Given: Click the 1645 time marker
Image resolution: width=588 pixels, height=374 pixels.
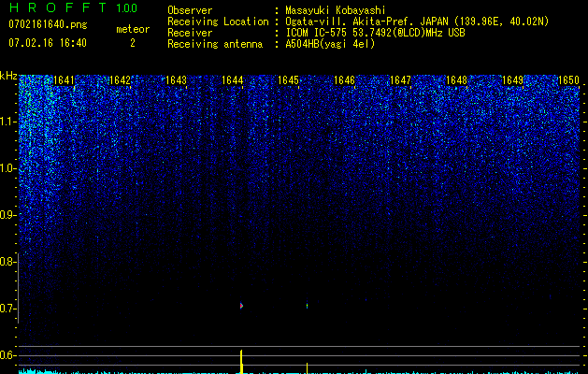Looking at the screenshot, I should pyautogui.click(x=288, y=80).
